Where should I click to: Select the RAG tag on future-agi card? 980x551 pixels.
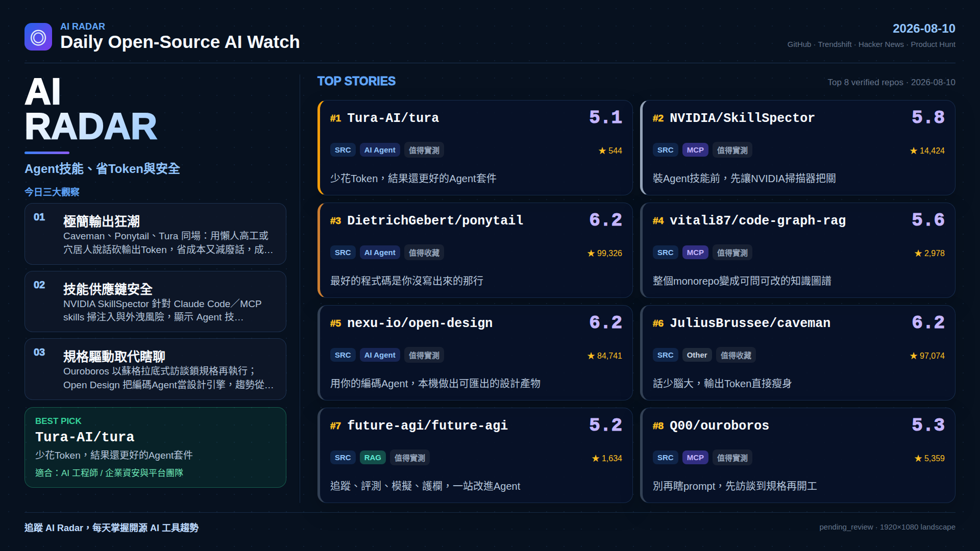(x=373, y=458)
